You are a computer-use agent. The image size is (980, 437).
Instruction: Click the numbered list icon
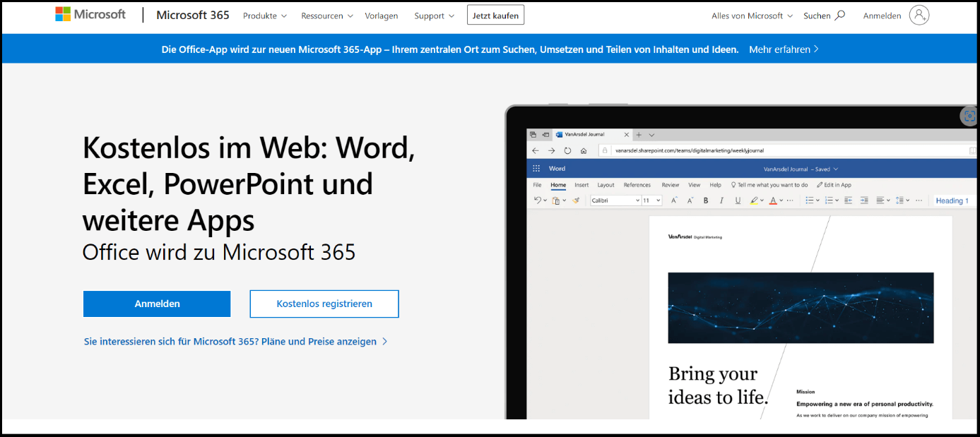[829, 200]
